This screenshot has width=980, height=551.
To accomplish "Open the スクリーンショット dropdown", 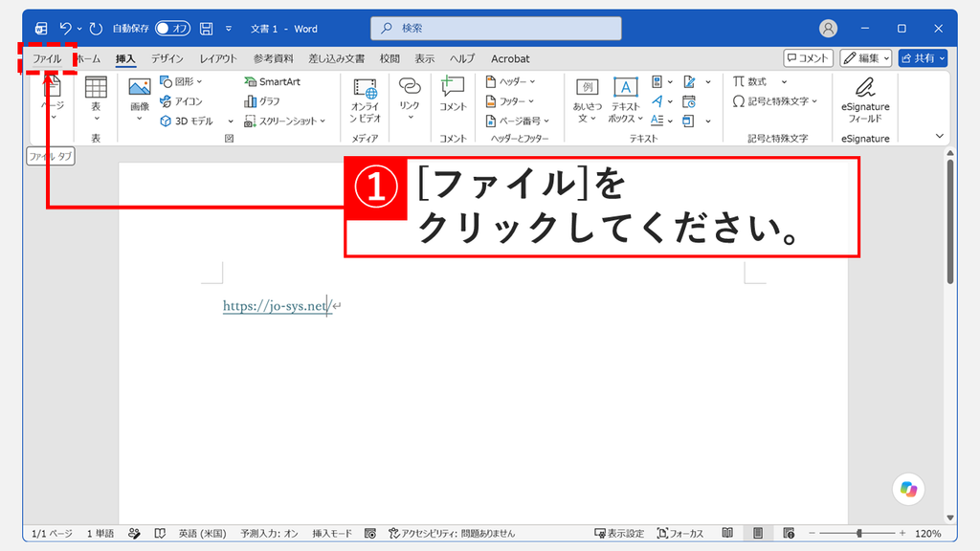I will click(x=285, y=121).
